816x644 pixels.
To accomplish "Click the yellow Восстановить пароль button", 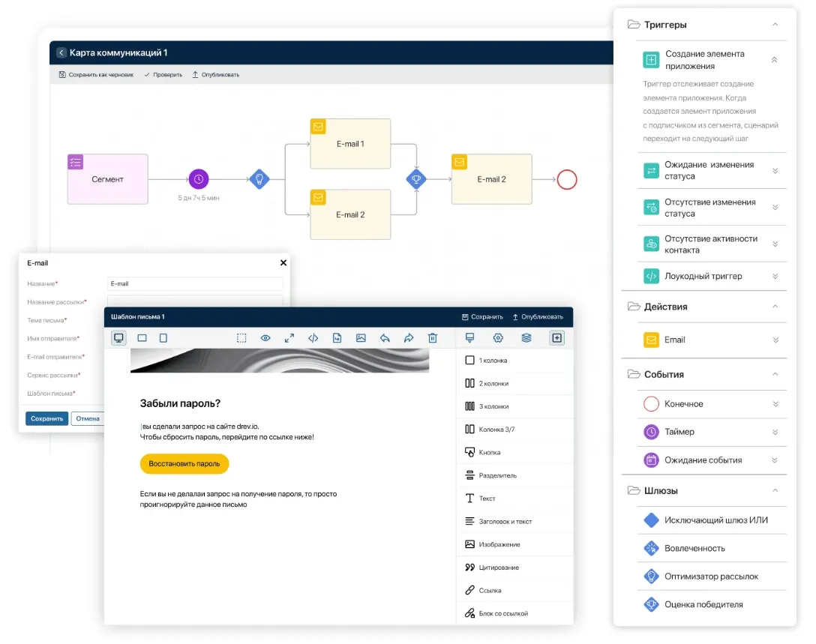I will 184,464.
